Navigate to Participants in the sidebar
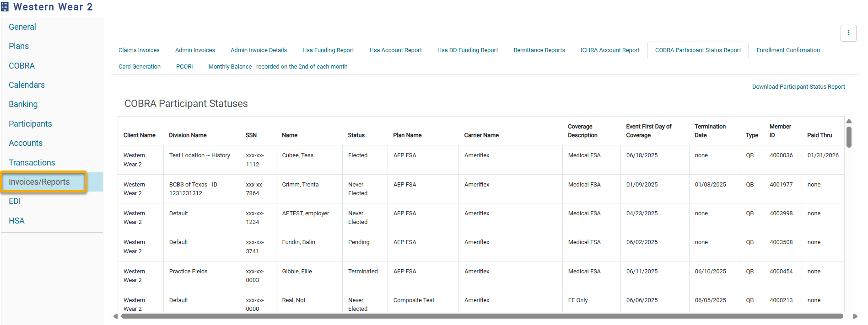 click(30, 124)
